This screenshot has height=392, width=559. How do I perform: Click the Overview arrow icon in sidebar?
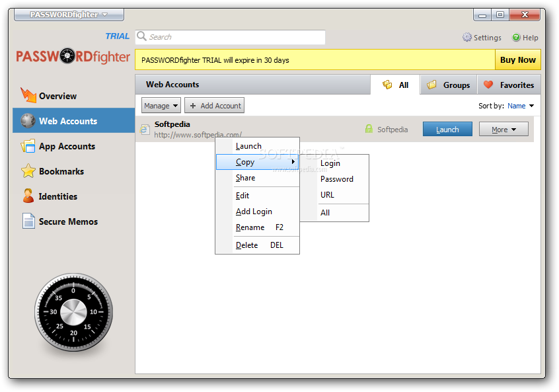(x=28, y=95)
